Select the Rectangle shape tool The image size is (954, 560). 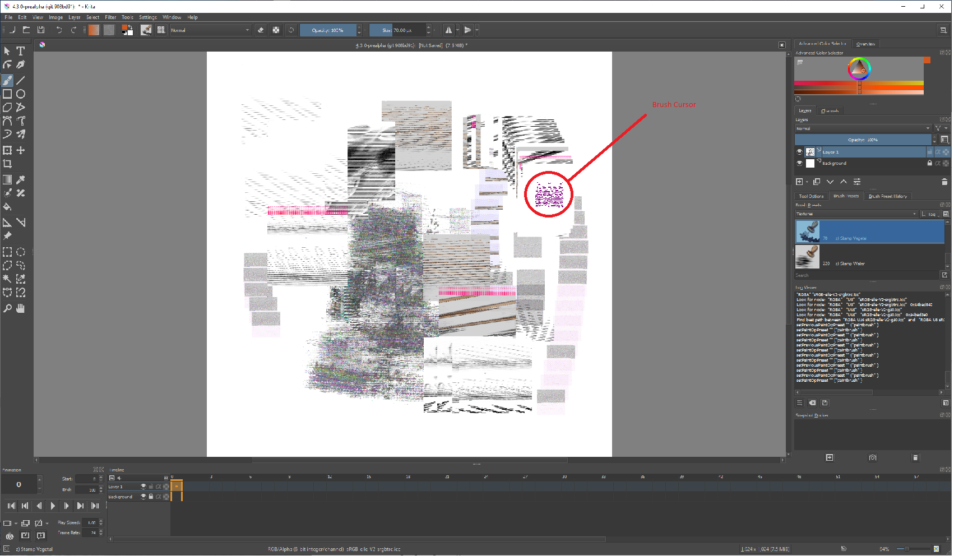coord(7,94)
